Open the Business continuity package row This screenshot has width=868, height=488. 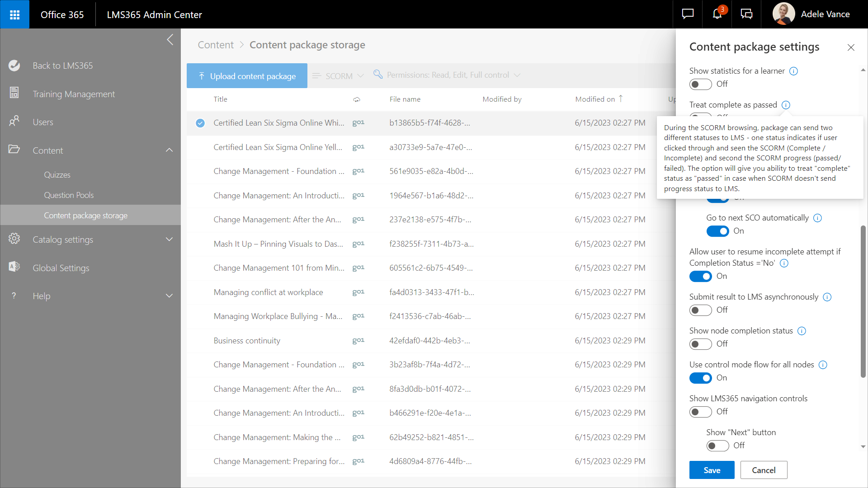click(247, 341)
